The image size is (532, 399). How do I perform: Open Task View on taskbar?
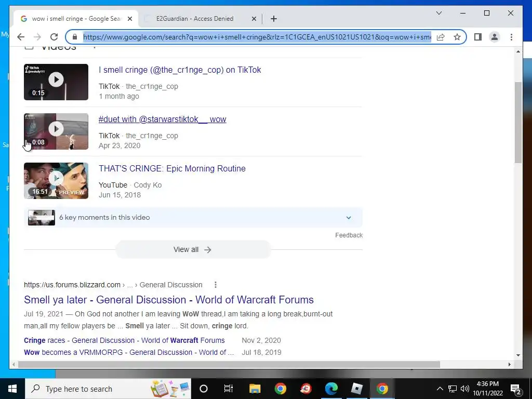[229, 389]
